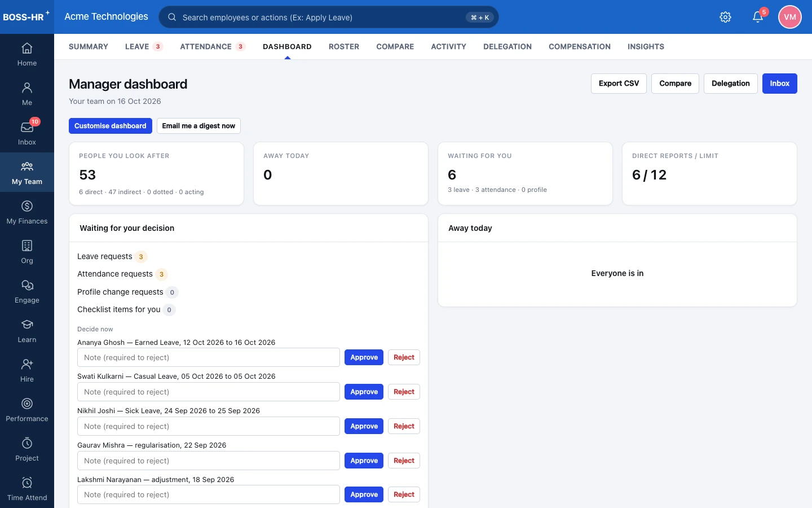Switch to the Leave tab
The width and height of the screenshot is (812, 508).
pyautogui.click(x=144, y=47)
